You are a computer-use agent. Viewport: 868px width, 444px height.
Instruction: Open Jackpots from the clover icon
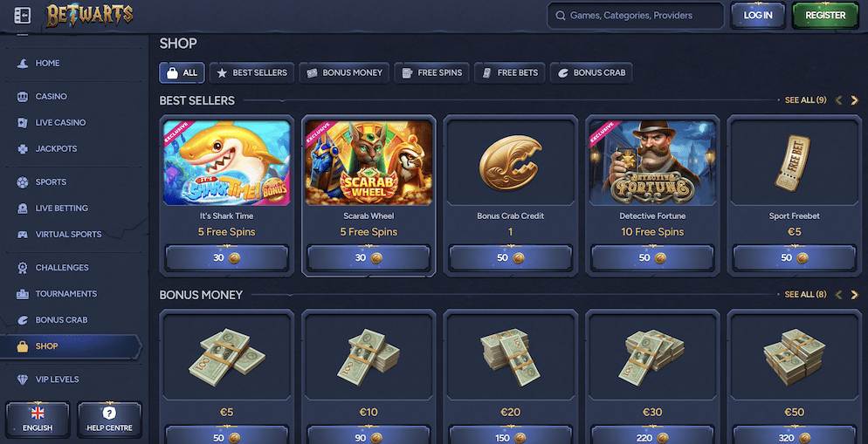23,149
